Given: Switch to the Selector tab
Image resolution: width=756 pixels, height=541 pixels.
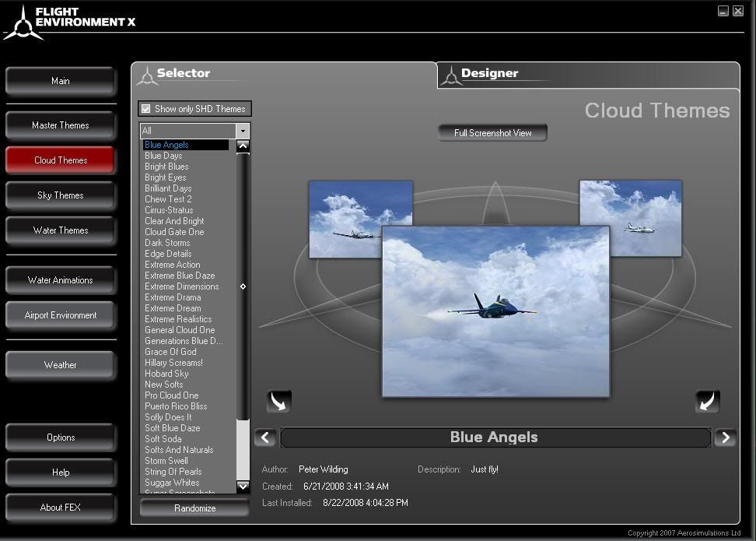Looking at the screenshot, I should click(184, 74).
